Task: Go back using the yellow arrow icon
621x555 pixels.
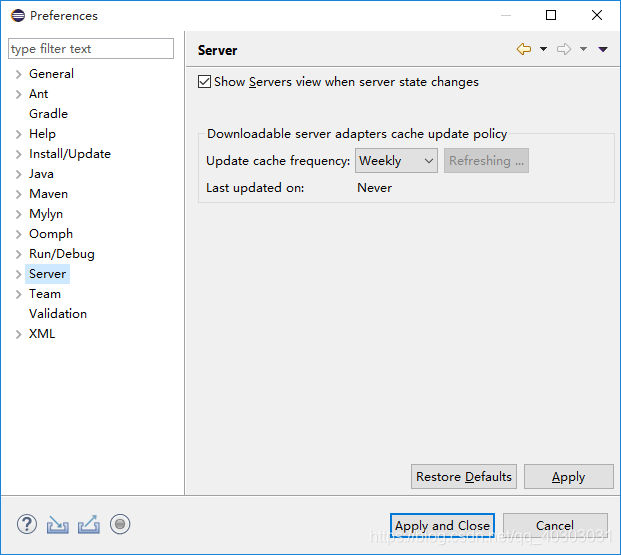Action: point(524,49)
